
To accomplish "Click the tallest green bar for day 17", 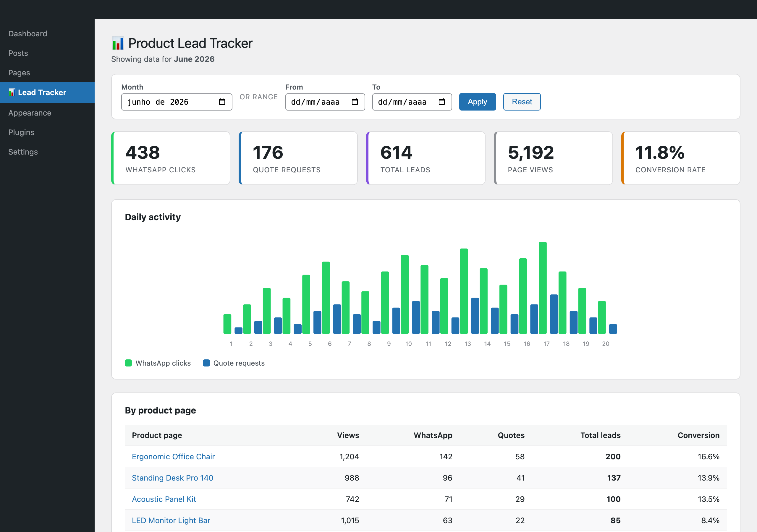I will point(543,288).
